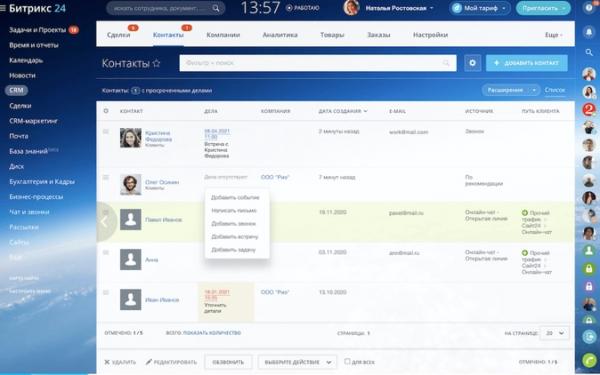
Task: Click Удалить in the bottom action bar
Action: 120,362
